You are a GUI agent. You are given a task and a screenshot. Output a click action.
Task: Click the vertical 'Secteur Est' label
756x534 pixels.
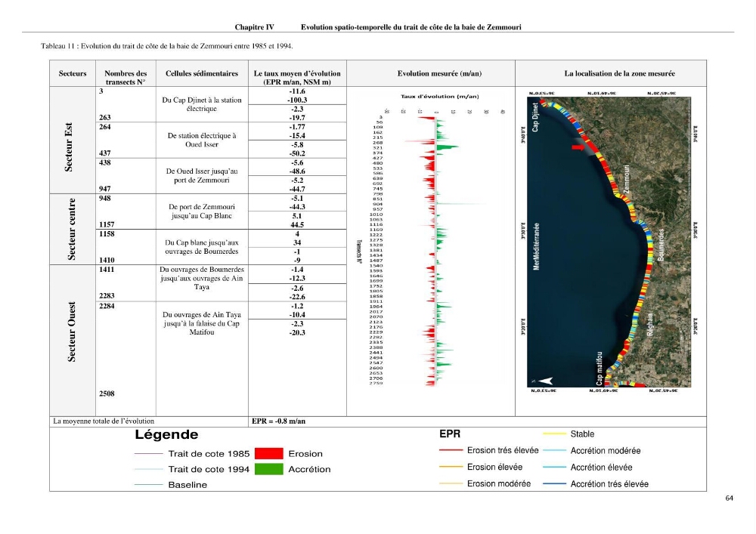tap(69, 147)
